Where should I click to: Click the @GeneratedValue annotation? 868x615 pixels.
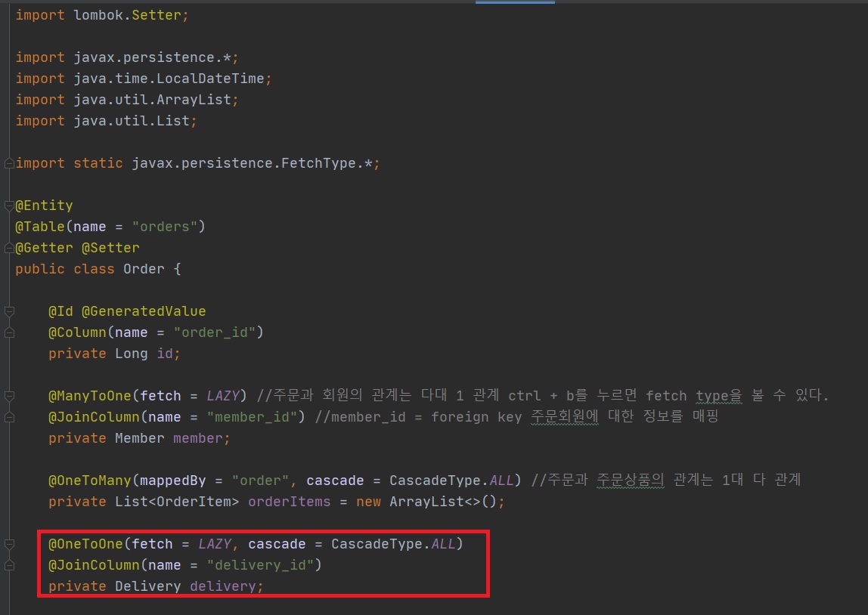pyautogui.click(x=144, y=311)
